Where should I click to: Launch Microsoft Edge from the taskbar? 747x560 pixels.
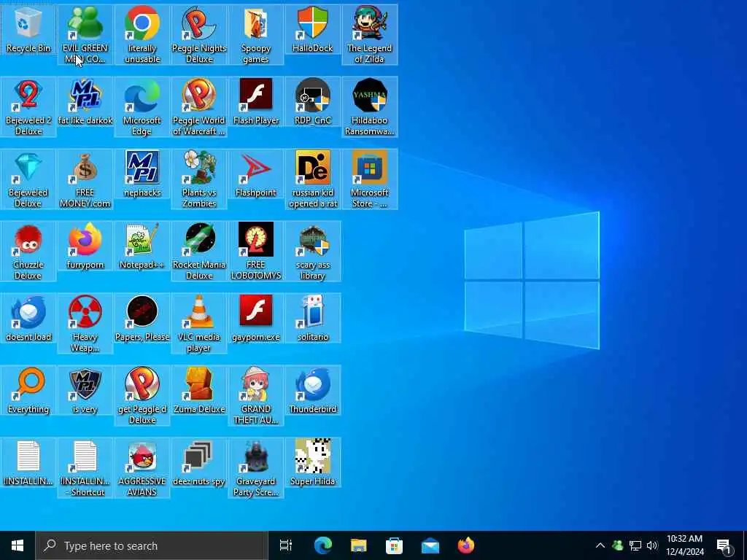click(322, 545)
